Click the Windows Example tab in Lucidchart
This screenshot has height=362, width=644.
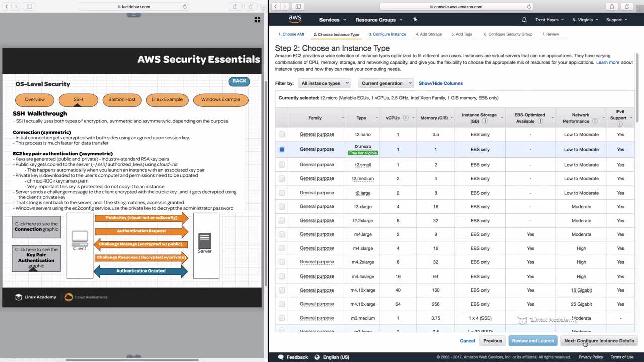(x=220, y=99)
